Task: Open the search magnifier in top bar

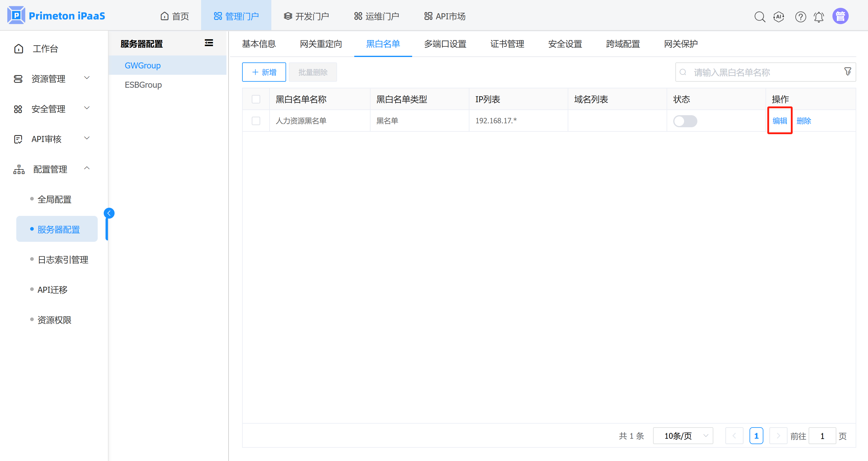Action: coord(759,17)
